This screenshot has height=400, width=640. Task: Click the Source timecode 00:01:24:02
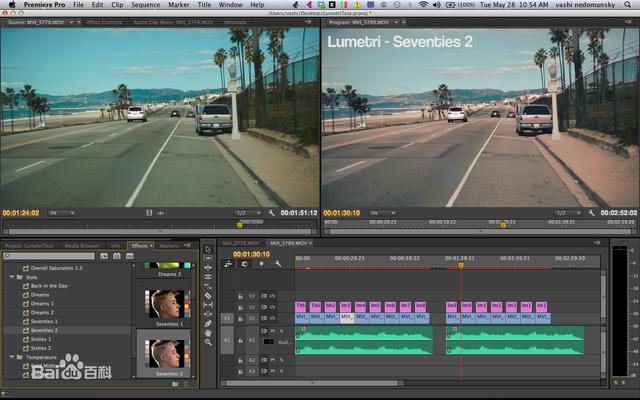21,213
